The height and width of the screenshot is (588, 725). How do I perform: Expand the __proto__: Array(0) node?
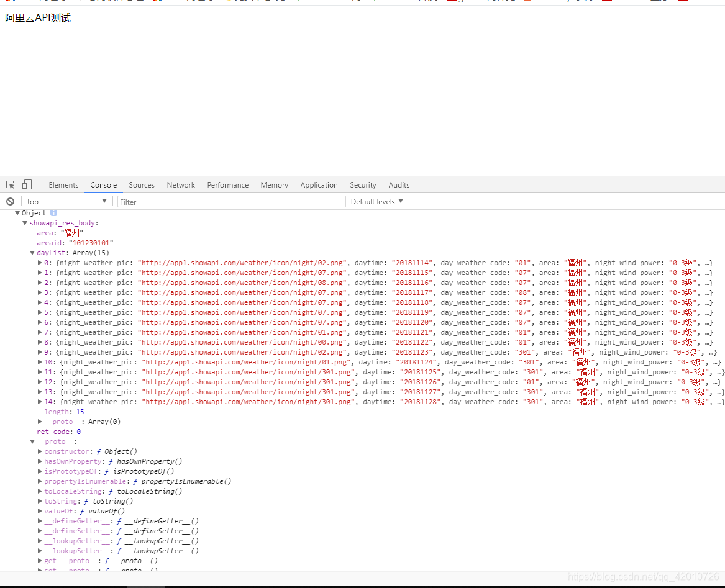pos(40,422)
